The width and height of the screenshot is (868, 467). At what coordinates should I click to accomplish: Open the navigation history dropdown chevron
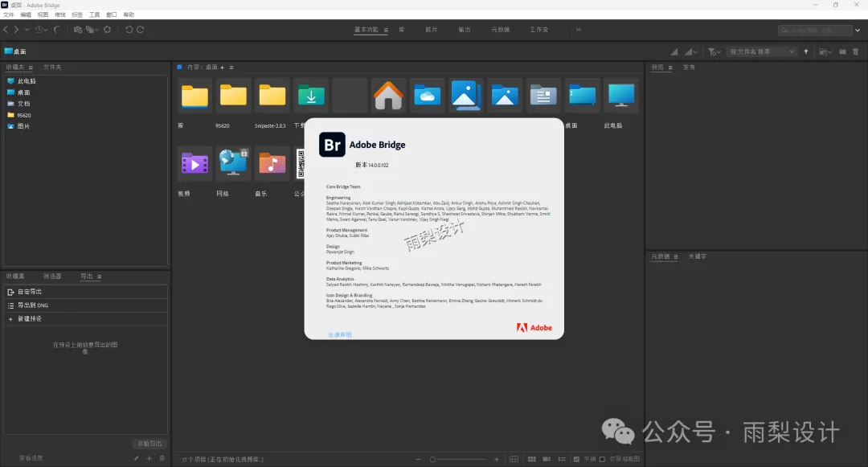click(27, 29)
